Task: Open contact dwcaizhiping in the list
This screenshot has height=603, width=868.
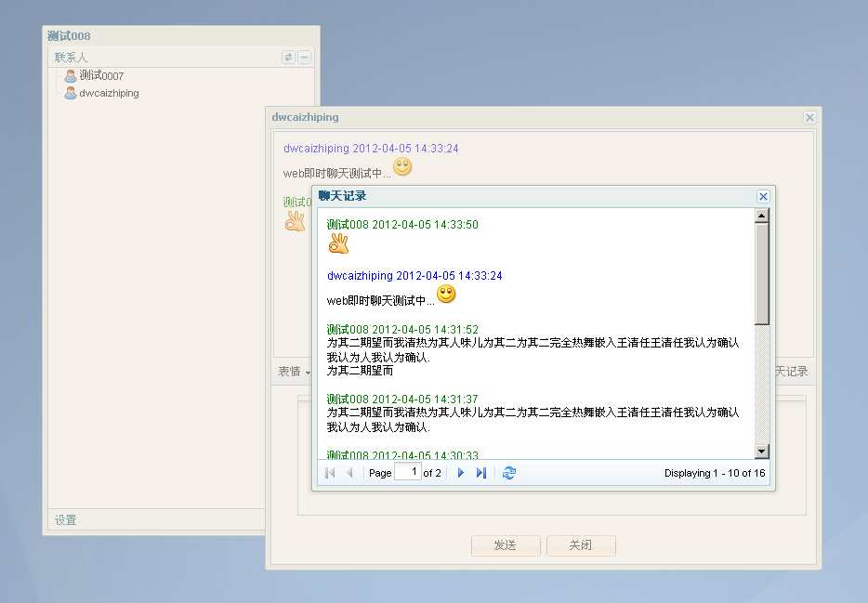Action: 109,93
